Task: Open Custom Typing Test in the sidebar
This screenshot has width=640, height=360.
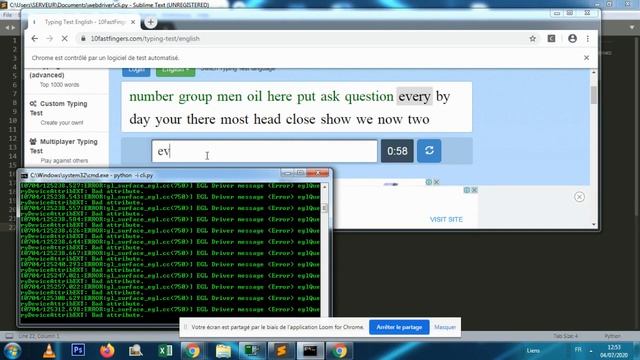Action: pos(59,108)
